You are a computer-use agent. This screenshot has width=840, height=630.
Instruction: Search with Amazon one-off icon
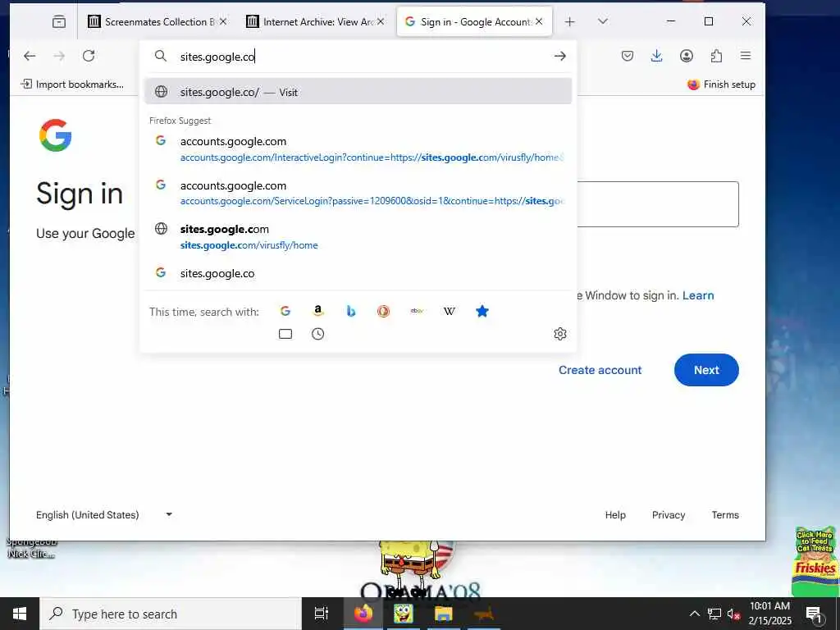click(x=318, y=311)
